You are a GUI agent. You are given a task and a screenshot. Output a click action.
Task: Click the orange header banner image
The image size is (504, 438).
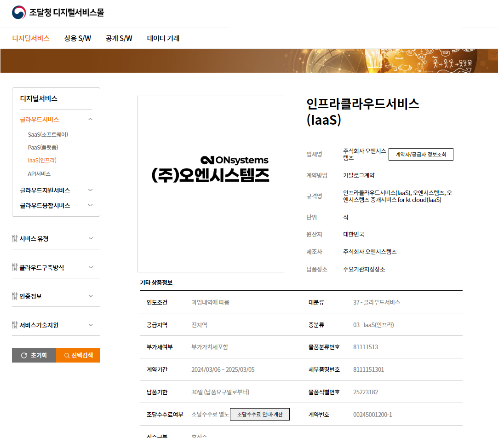(x=249, y=61)
